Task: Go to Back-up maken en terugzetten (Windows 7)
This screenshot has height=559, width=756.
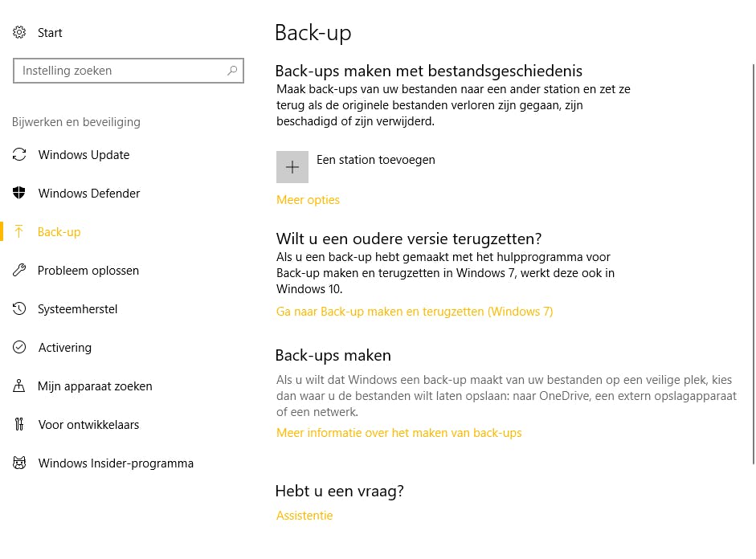Action: pos(415,312)
